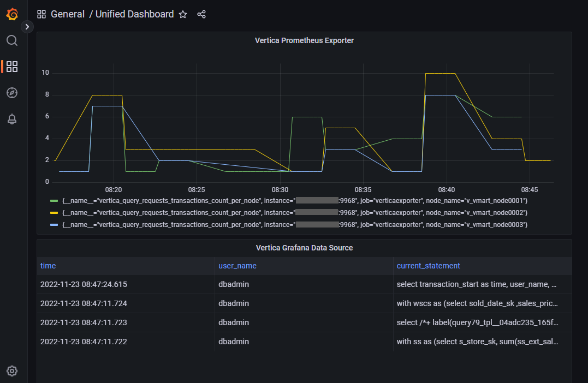
Task: Sort table by time column header
Action: 48,266
